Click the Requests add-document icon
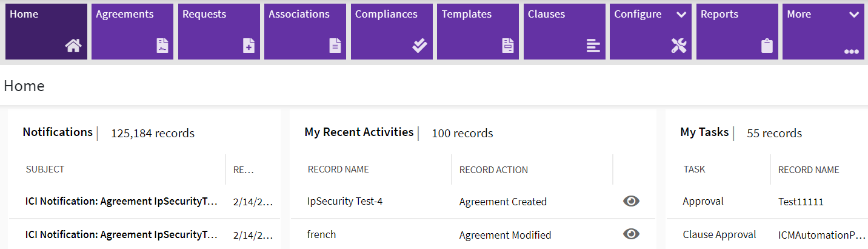The image size is (868, 249). 249,46
